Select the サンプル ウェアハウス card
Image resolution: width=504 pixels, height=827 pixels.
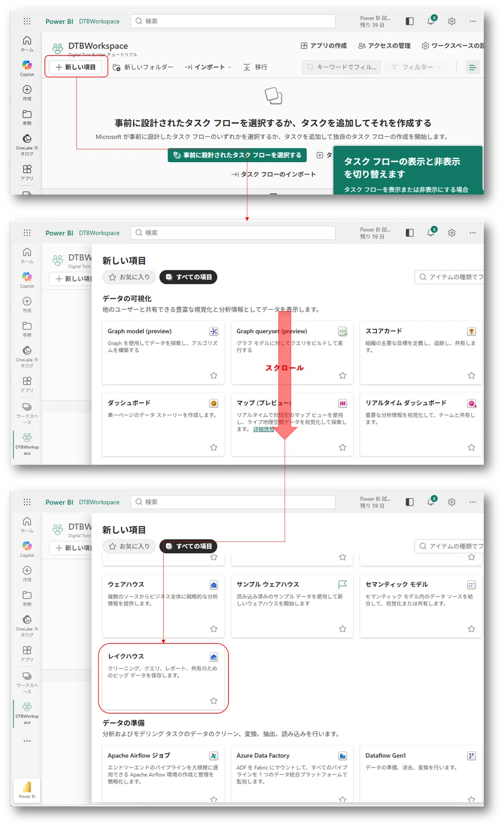pos(292,606)
